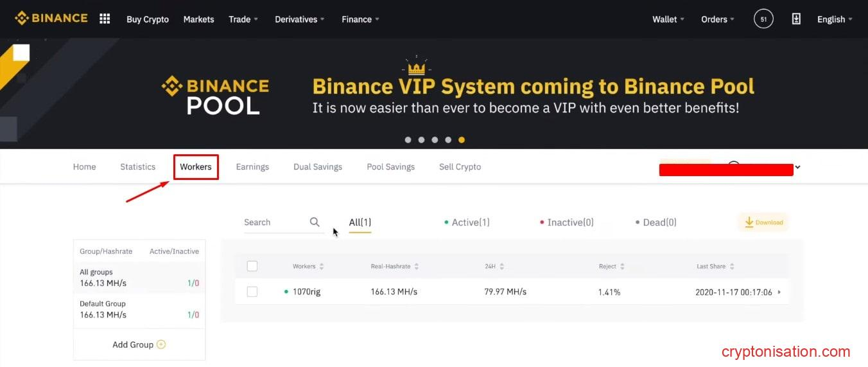The width and height of the screenshot is (868, 367).
Task: Switch to the Earnings tab
Action: [x=252, y=166]
